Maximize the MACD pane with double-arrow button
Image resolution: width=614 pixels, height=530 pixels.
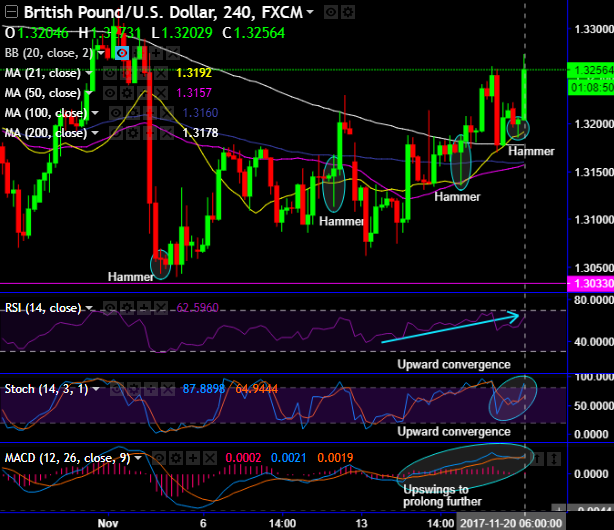pos(554,458)
